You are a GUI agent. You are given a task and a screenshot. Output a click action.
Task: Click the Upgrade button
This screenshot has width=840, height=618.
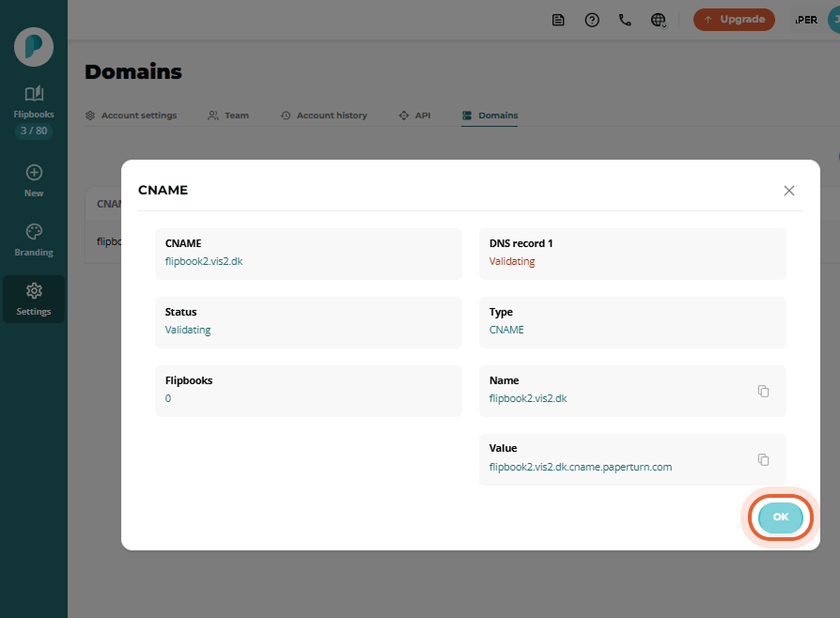[734, 19]
